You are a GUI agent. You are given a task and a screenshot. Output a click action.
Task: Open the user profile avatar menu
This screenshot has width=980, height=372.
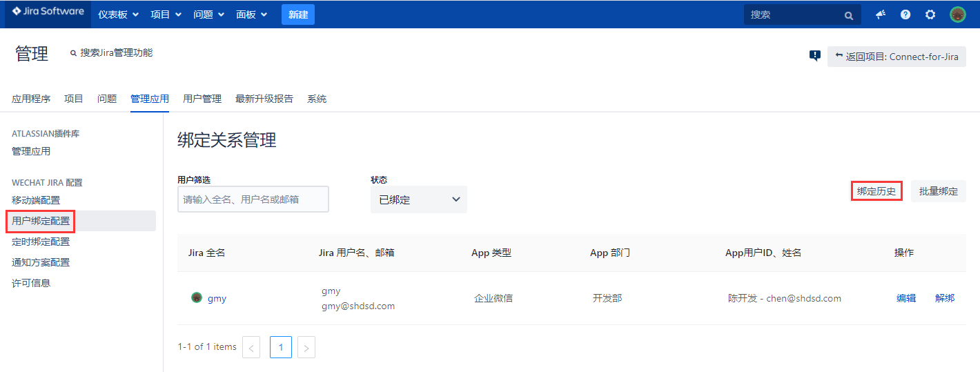(x=957, y=14)
